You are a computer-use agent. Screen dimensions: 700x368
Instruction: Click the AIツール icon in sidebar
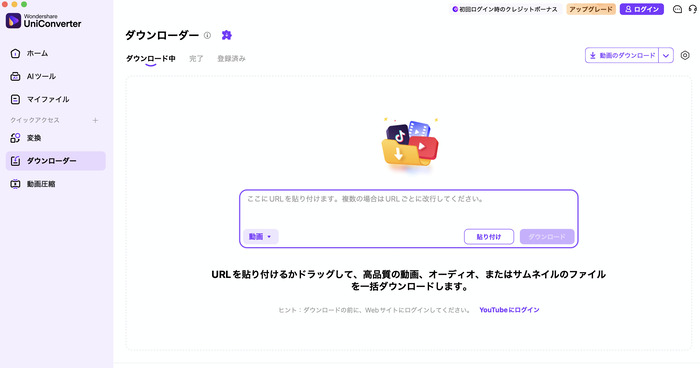click(x=15, y=76)
